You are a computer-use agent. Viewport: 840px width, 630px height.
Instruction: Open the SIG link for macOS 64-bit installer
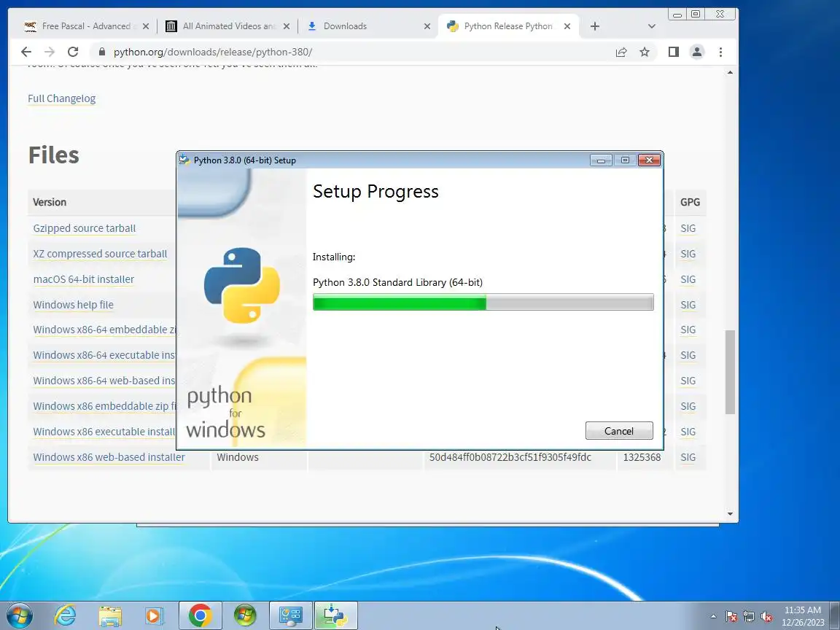pyautogui.click(x=688, y=280)
